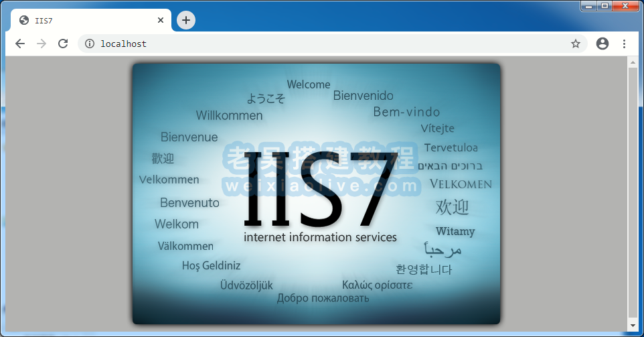644x337 pixels.
Task: View site information icon in address bar
Action: [x=90, y=44]
